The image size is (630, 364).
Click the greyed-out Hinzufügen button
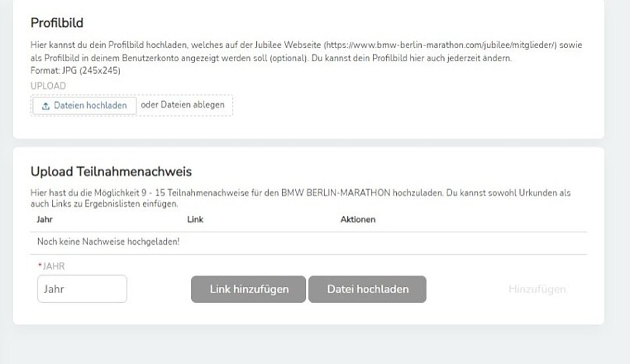(537, 289)
